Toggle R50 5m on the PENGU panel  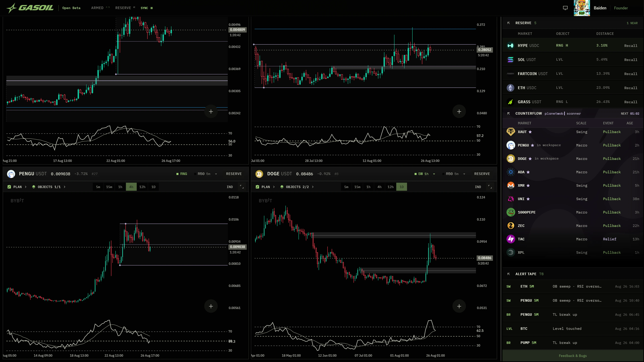202,174
